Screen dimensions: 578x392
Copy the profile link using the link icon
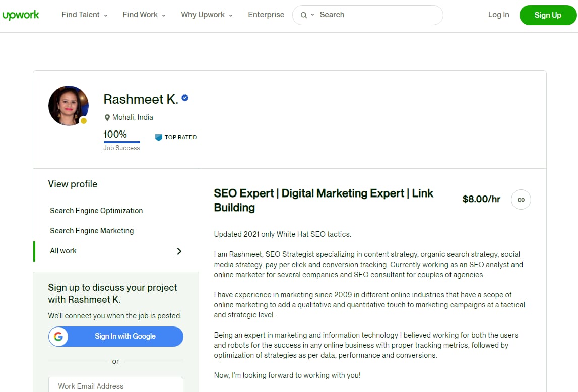pos(521,200)
